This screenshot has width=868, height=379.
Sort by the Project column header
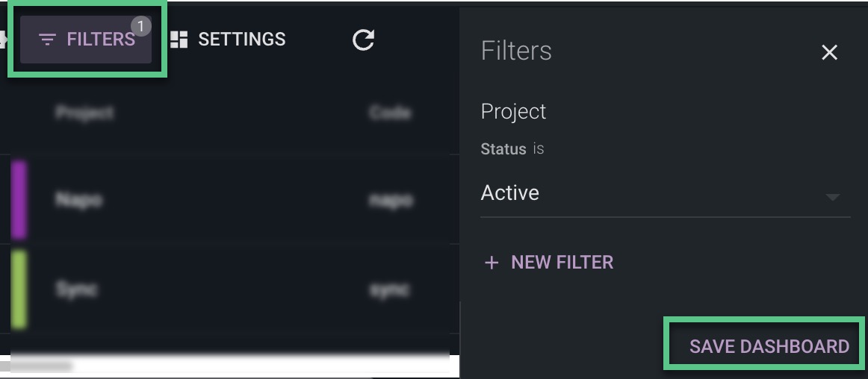coord(84,113)
